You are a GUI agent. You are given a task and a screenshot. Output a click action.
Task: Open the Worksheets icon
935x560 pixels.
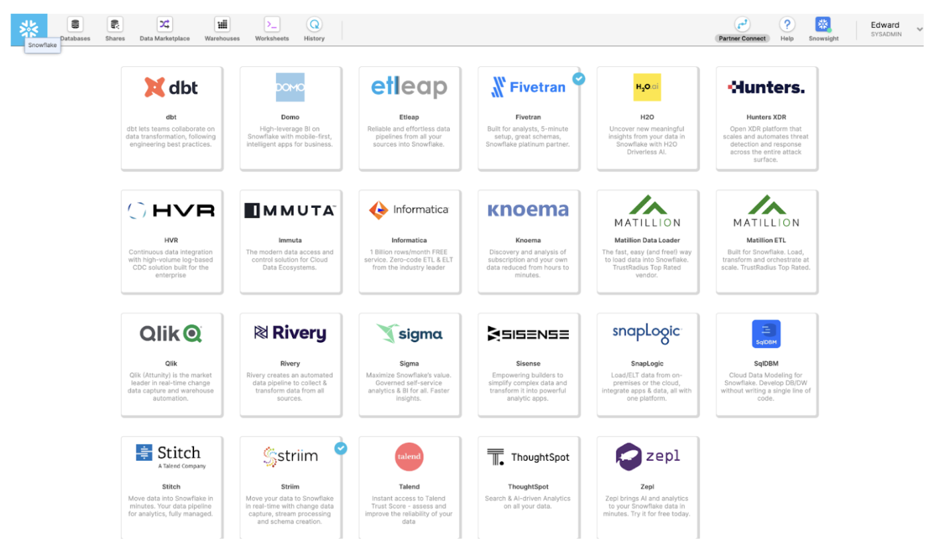tap(272, 24)
